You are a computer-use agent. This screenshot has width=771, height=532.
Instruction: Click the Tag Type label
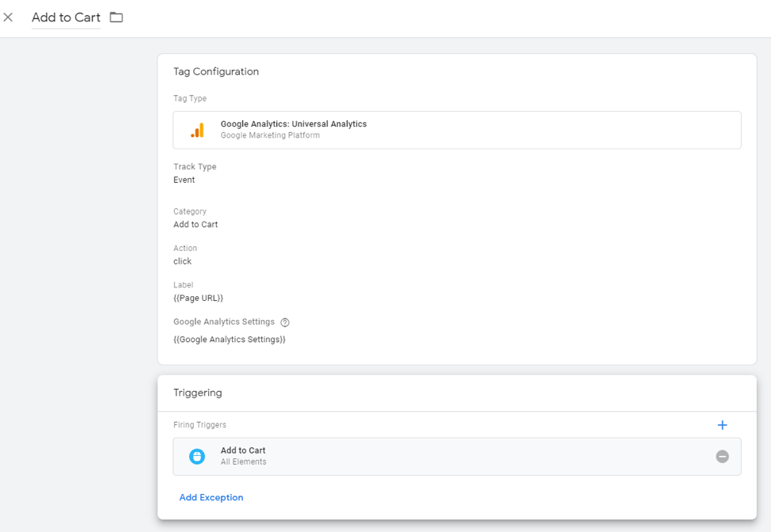(x=190, y=98)
